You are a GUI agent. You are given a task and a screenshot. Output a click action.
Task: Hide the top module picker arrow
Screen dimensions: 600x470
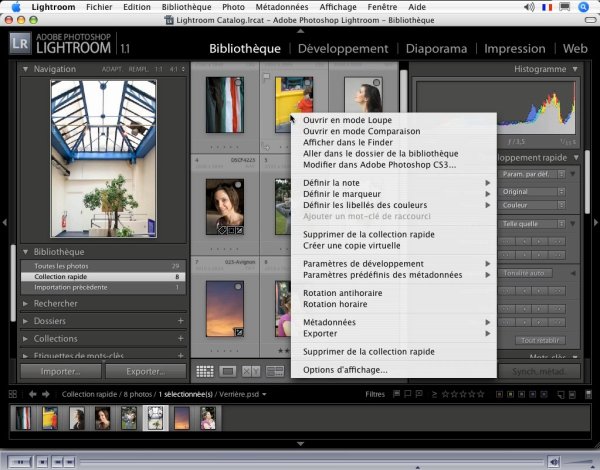tap(300, 31)
